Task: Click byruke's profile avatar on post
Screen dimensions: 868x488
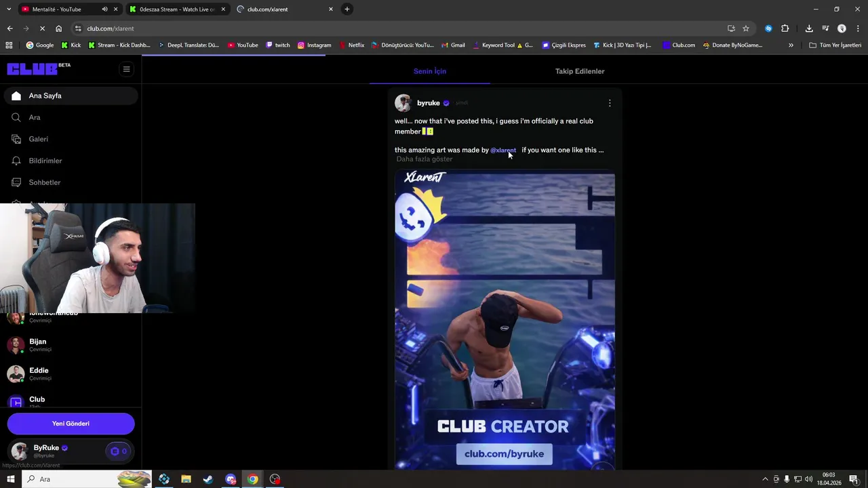Action: [403, 103]
